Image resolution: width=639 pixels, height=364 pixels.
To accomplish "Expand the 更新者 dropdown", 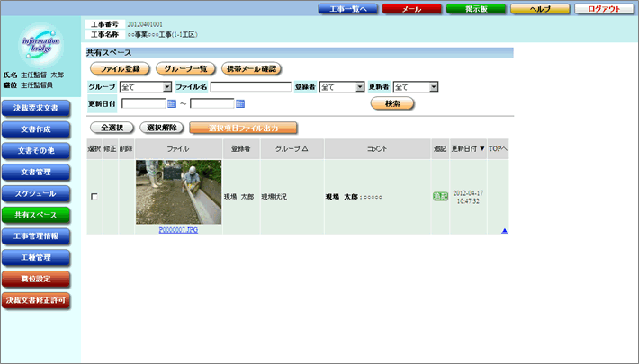I will click(x=433, y=87).
